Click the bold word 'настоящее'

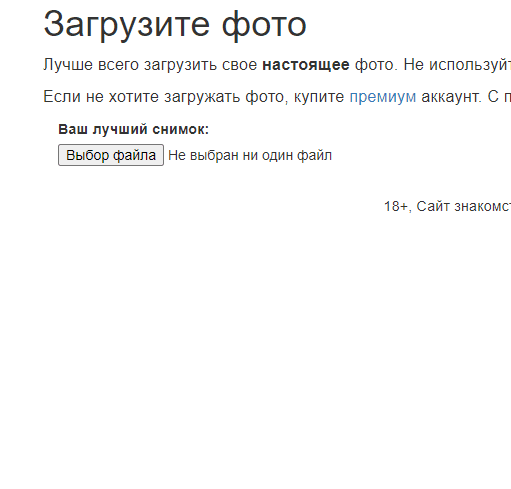(306, 65)
